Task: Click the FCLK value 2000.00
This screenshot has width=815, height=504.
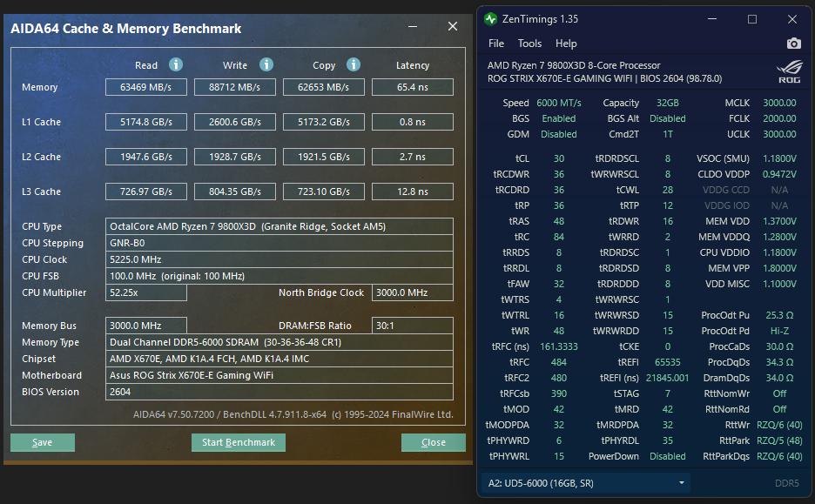Action: click(779, 118)
